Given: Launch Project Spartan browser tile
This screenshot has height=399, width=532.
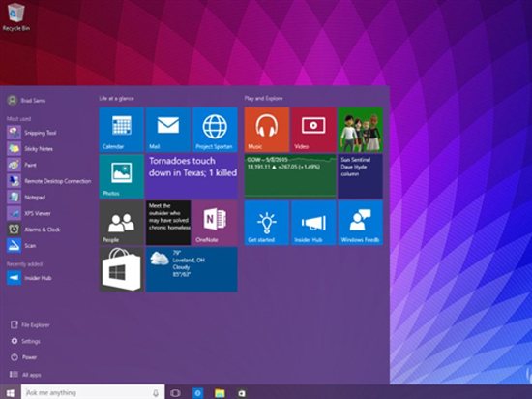Looking at the screenshot, I should [x=215, y=130].
